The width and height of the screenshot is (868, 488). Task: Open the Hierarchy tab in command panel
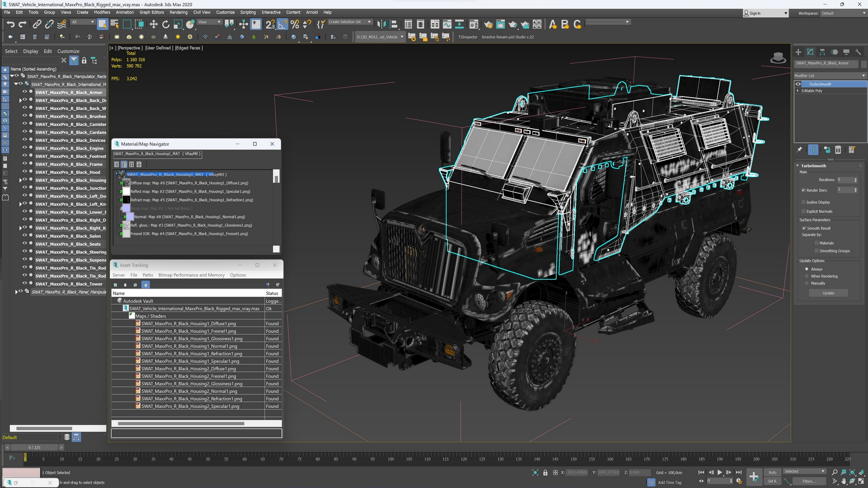[822, 52]
